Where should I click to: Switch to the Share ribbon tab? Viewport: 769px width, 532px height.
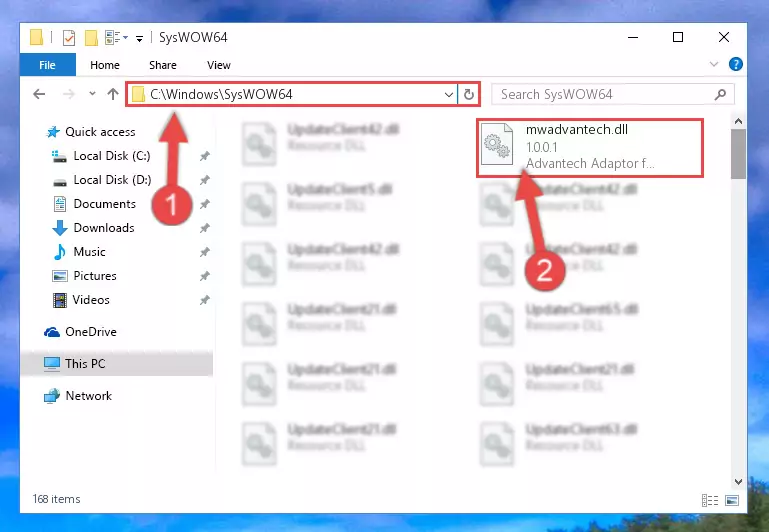click(x=163, y=65)
